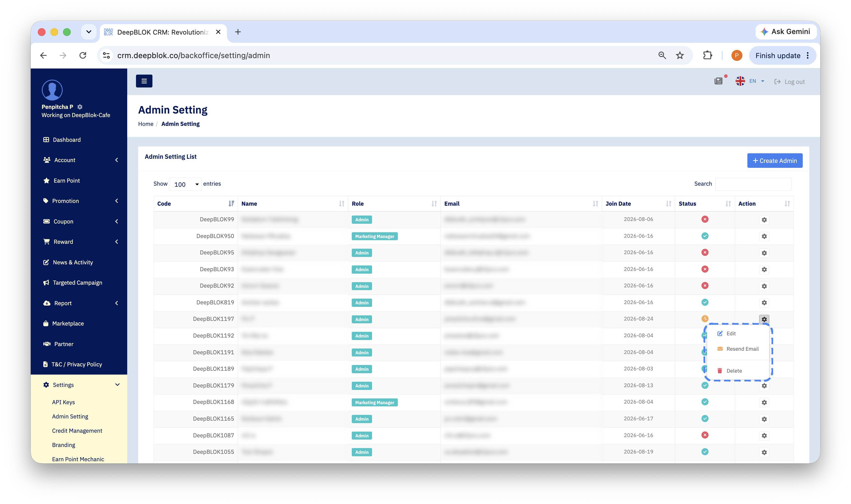Click the pending clock status for DeepBLOK1197

click(x=705, y=319)
